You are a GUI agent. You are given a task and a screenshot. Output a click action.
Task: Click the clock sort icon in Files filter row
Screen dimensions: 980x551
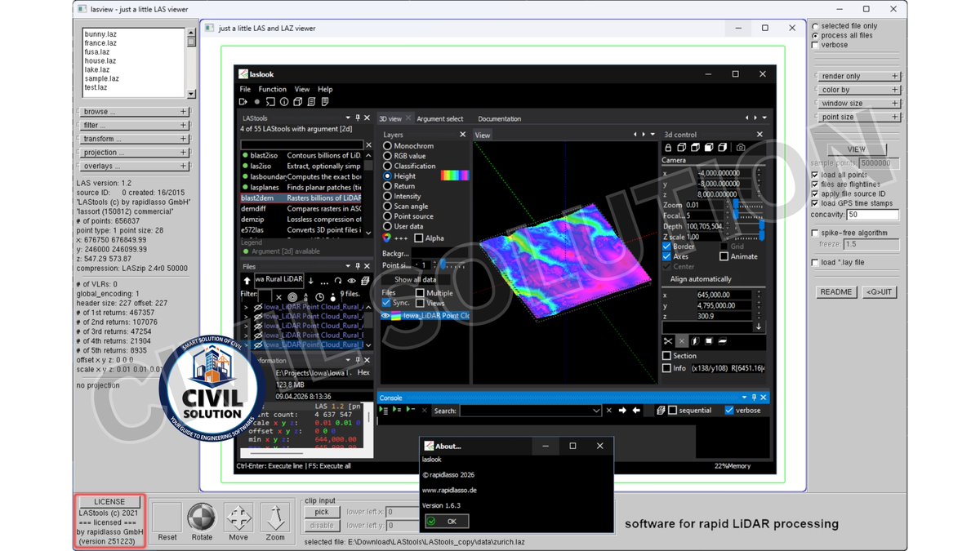point(319,296)
